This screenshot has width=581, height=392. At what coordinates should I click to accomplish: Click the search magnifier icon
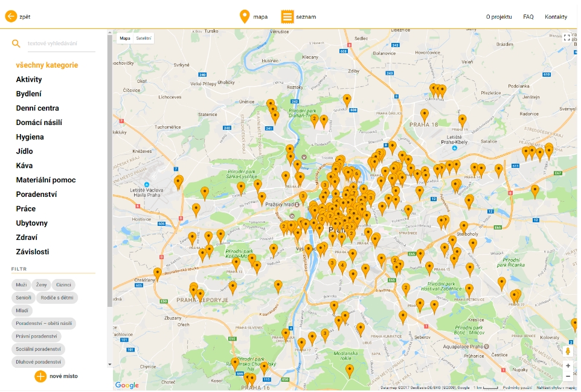(x=16, y=43)
